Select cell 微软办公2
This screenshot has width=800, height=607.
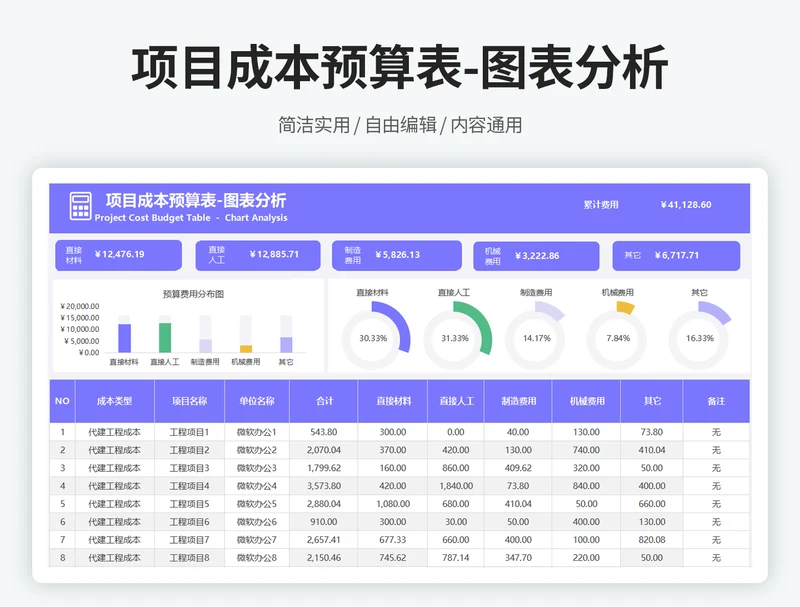pos(257,450)
